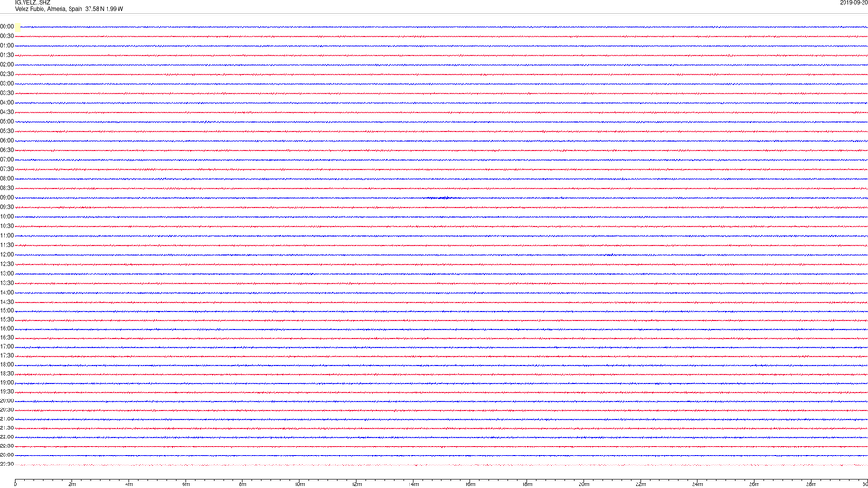Click the 12:30 time label
The width and height of the screenshot is (868, 488).
click(6, 264)
